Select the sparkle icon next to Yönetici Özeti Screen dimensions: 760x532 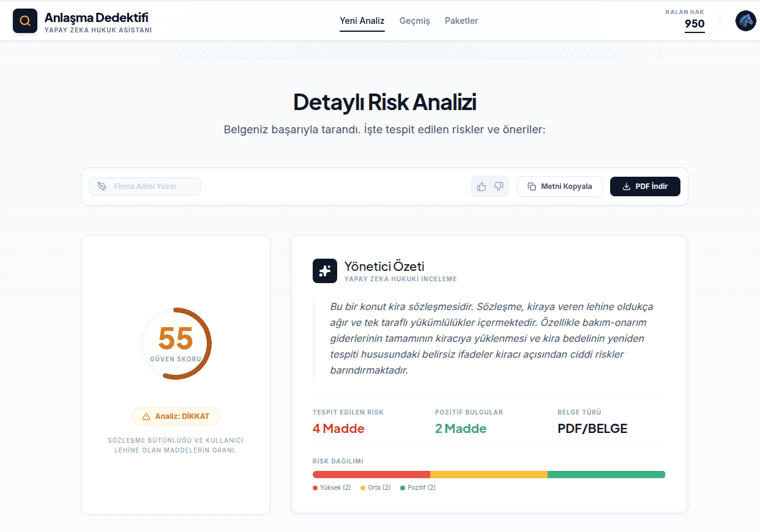[325, 270]
